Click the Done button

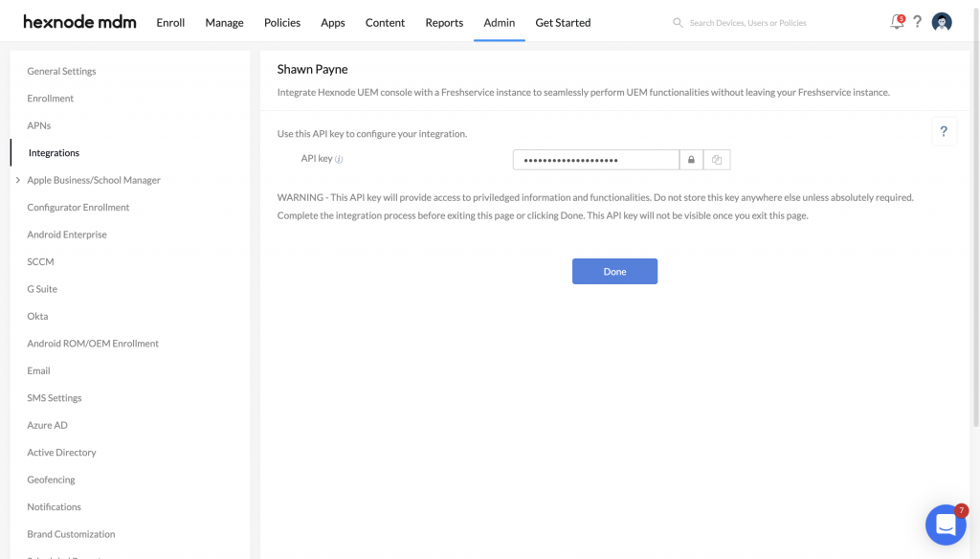(x=614, y=271)
